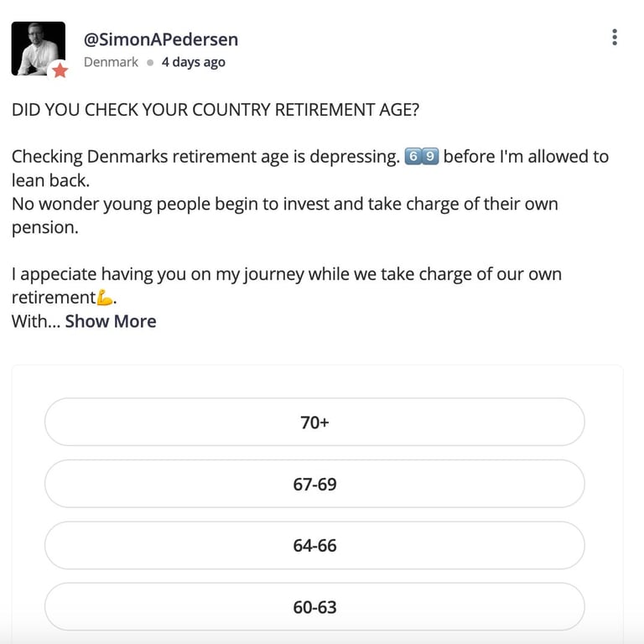Viewport: 644px width, 644px height.
Task: Click the "Checking Denmarks retirement age" sentence
Action: (x=205, y=157)
